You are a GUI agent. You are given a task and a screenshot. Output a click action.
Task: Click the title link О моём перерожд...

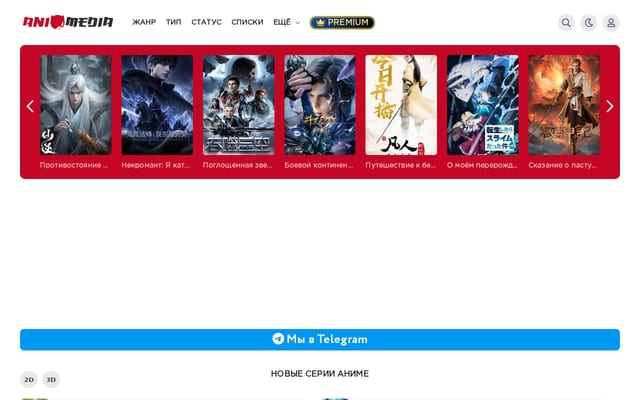(x=482, y=165)
